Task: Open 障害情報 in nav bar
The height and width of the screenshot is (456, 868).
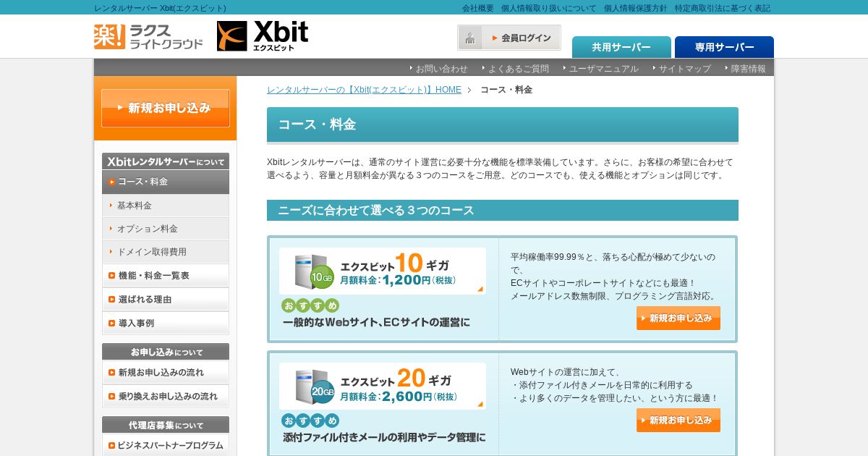Action: click(x=748, y=69)
